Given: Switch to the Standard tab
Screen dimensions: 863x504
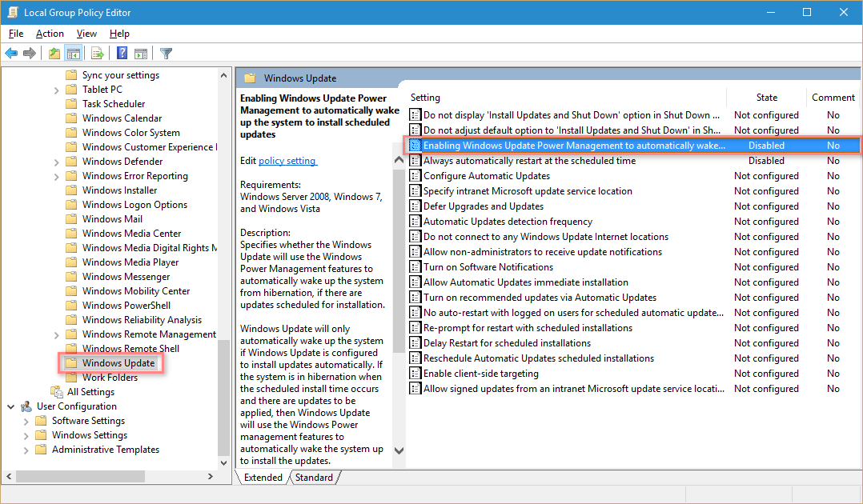Looking at the screenshot, I should click(x=314, y=478).
